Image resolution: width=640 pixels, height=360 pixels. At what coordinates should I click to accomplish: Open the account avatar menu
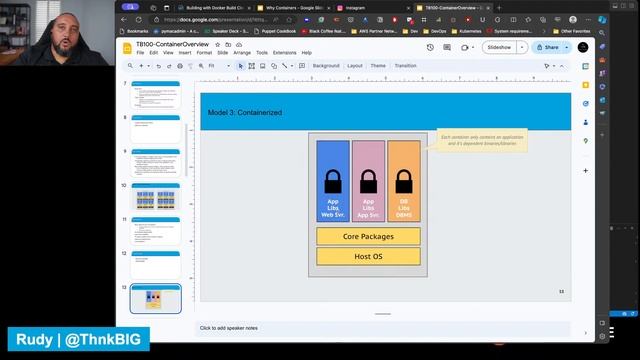click(583, 47)
